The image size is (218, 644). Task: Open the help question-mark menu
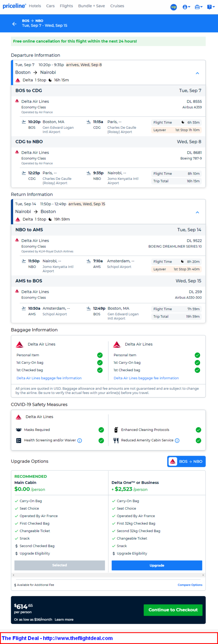tap(211, 7)
